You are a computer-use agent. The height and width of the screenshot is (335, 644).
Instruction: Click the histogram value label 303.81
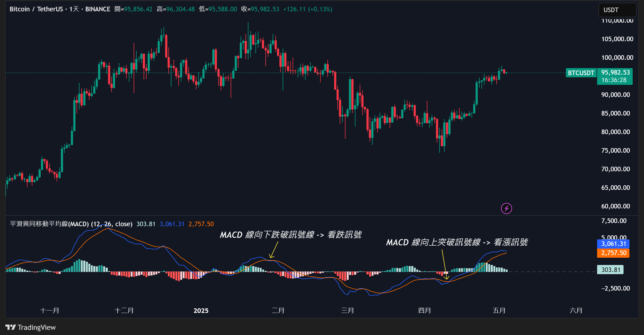click(x=610, y=270)
